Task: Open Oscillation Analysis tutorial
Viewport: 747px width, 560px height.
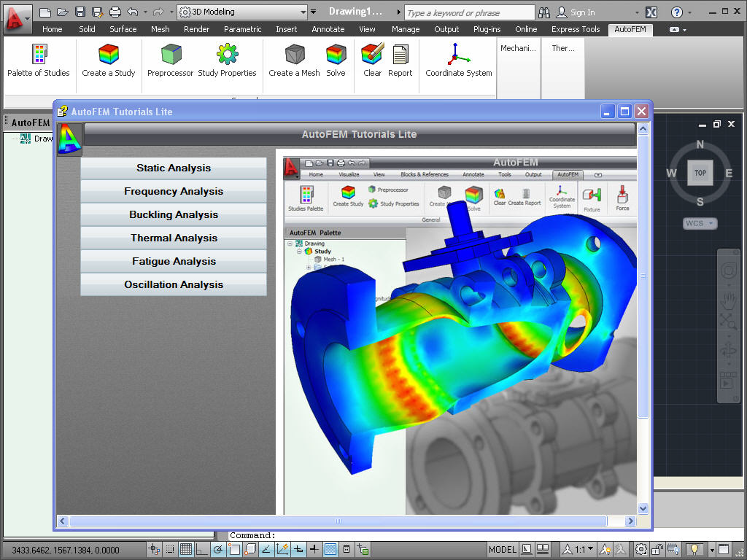Action: (x=174, y=285)
